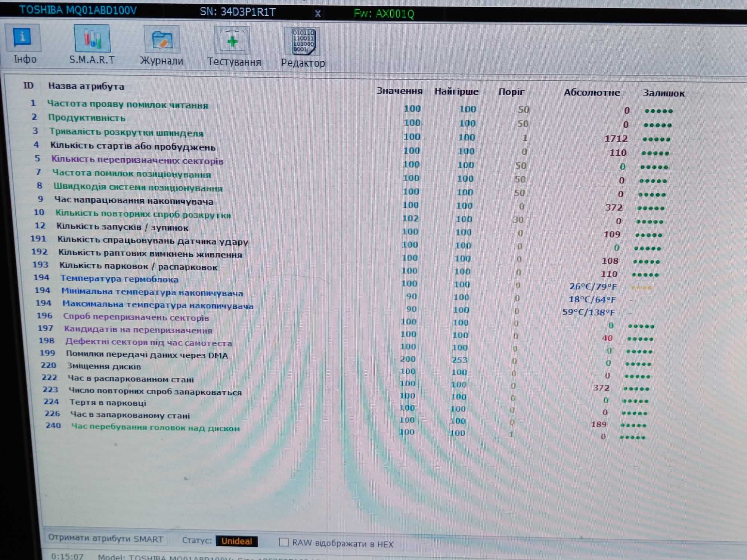Image resolution: width=747 pixels, height=560 pixels.
Task: Click the Unideal status indicator
Action: click(x=236, y=541)
